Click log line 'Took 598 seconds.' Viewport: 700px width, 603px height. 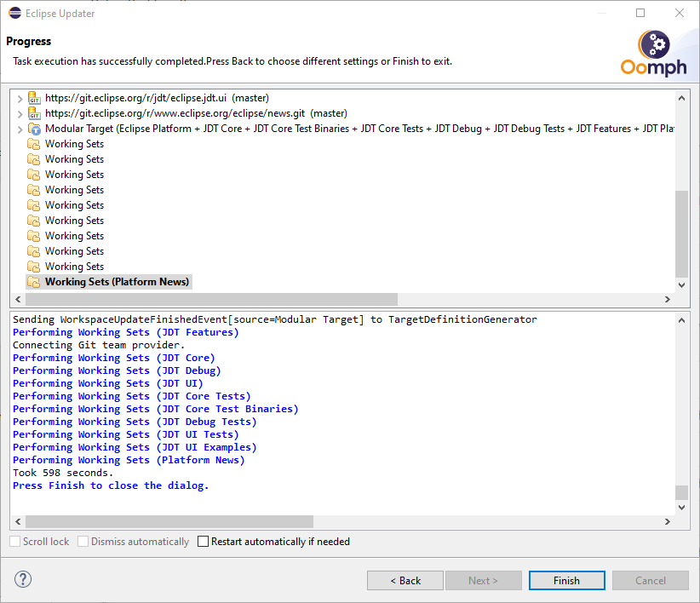tap(63, 473)
